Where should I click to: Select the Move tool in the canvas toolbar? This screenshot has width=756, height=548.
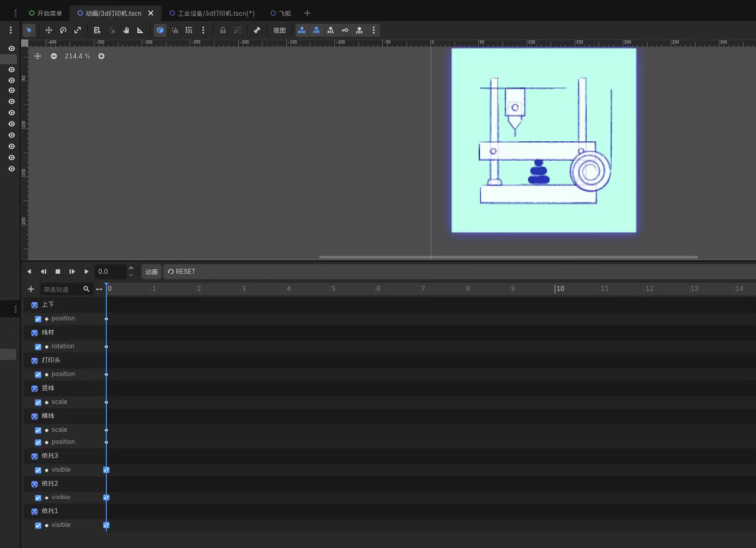click(x=48, y=30)
